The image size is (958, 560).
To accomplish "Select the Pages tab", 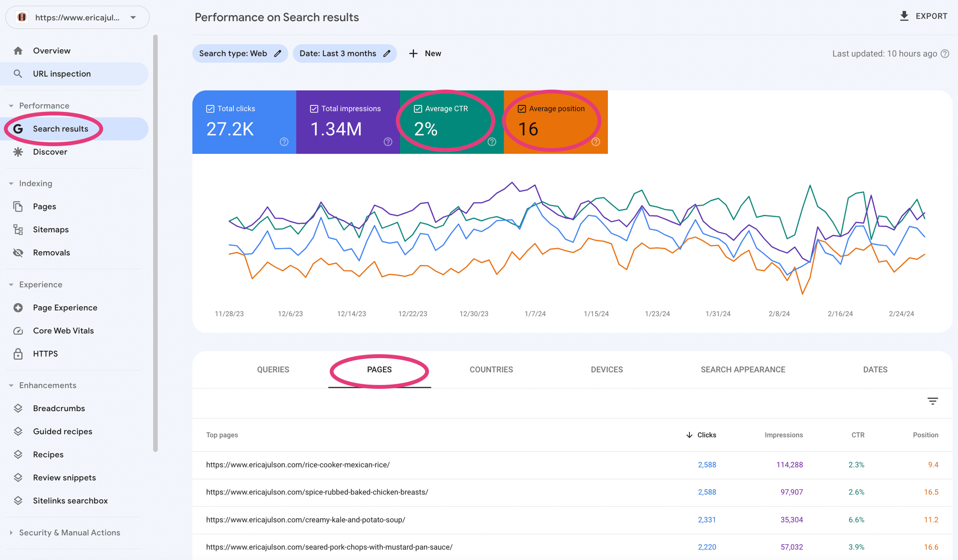I will coord(379,370).
